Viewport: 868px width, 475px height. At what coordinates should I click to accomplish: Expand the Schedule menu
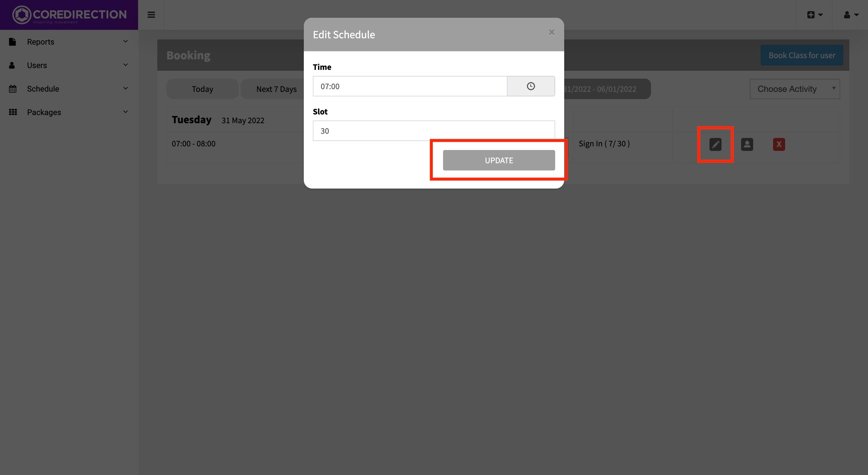coord(69,89)
